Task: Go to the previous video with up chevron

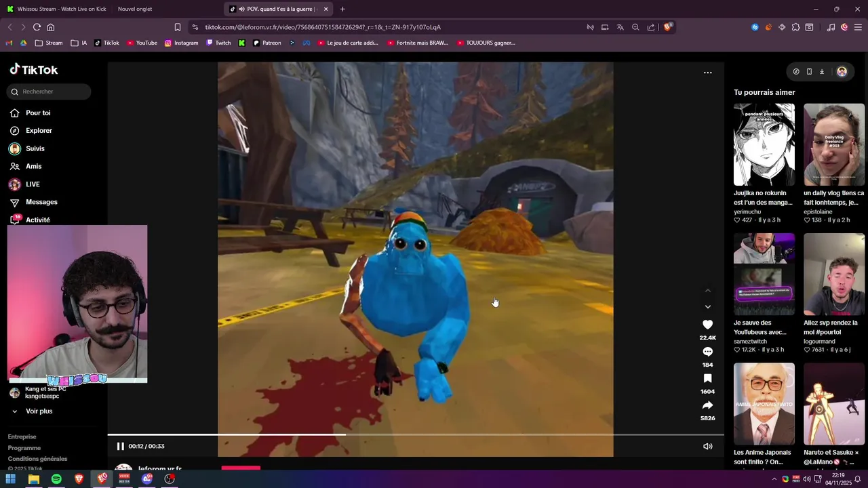Action: 707,290
